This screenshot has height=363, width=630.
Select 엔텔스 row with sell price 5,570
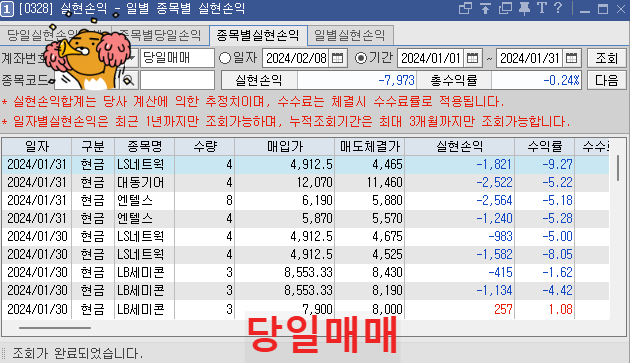click(x=305, y=218)
